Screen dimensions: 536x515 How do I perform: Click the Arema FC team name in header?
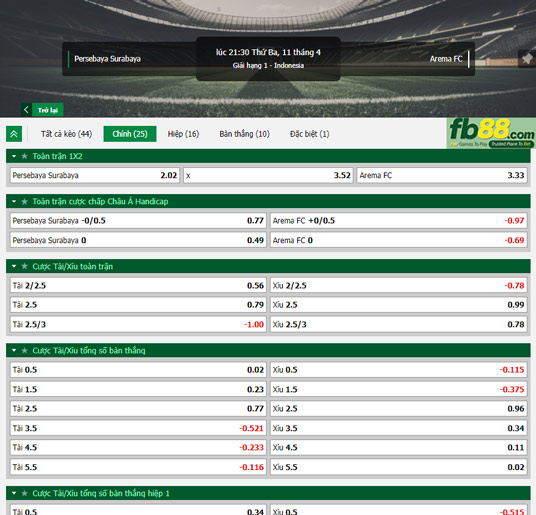[446, 59]
